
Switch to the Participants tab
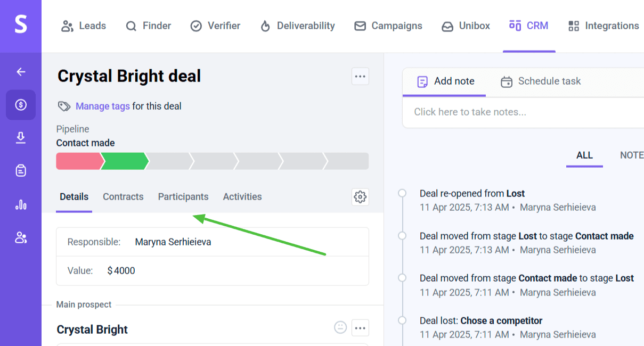tap(183, 197)
